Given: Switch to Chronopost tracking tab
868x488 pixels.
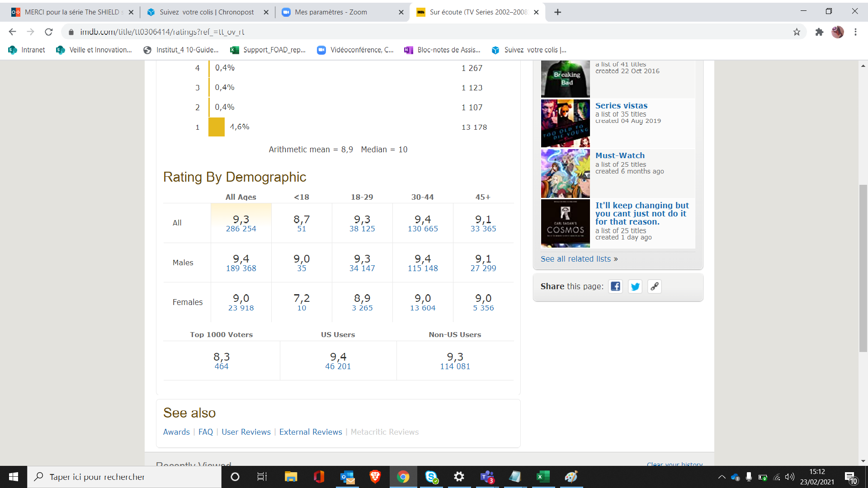Looking at the screenshot, I should pyautogui.click(x=207, y=12).
